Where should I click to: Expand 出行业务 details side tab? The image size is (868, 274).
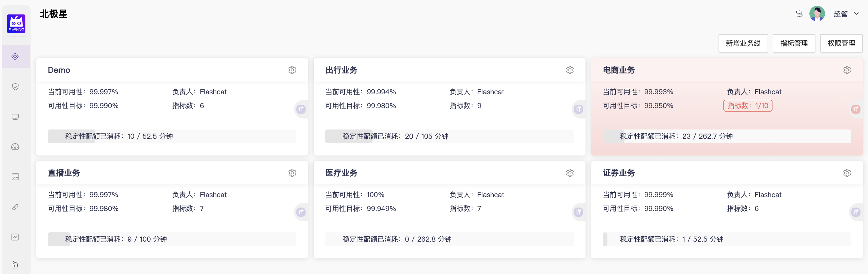tap(579, 109)
